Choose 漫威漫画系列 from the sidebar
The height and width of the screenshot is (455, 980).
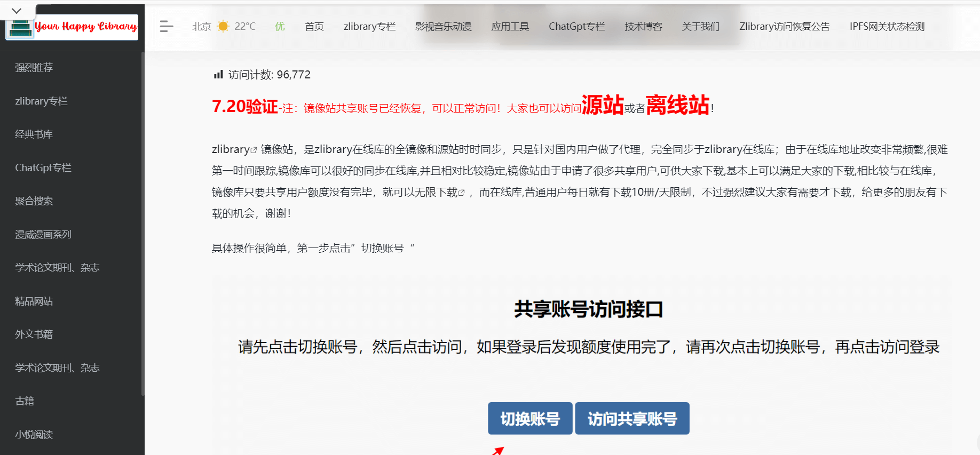[43, 235]
